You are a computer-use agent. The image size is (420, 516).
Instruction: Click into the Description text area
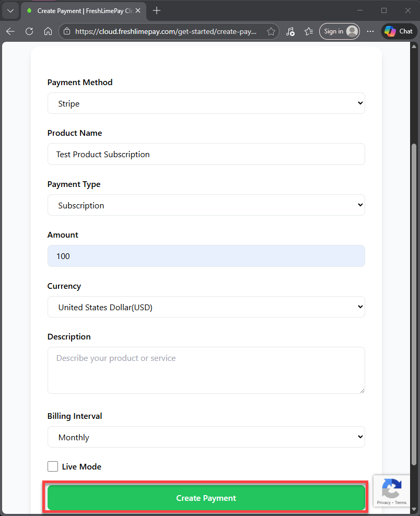(x=206, y=370)
